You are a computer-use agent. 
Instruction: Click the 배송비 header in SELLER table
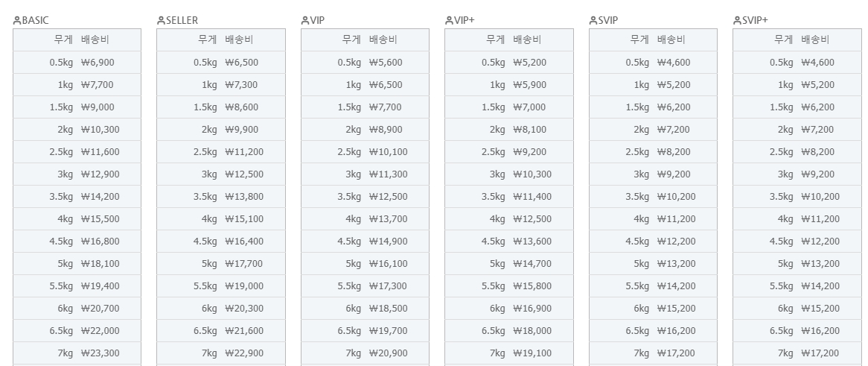[x=239, y=40]
